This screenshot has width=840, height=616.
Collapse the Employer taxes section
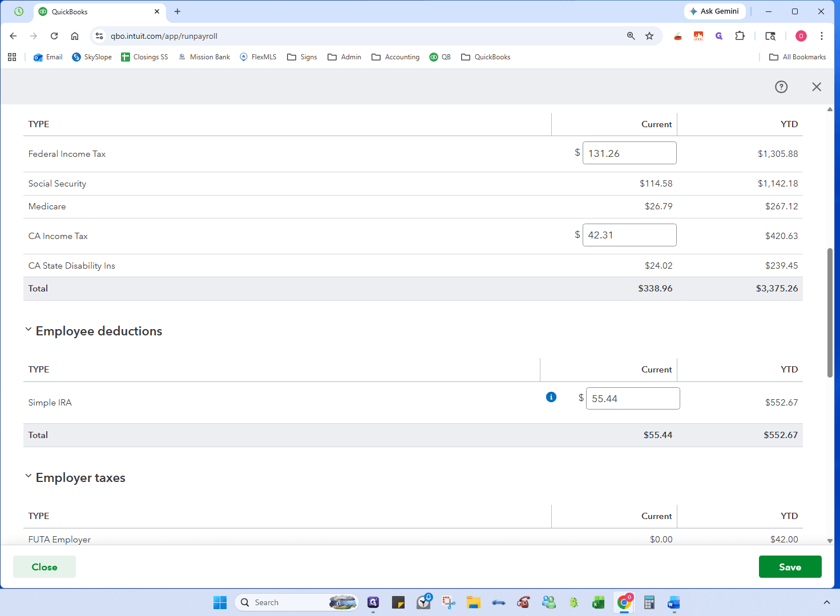click(28, 476)
